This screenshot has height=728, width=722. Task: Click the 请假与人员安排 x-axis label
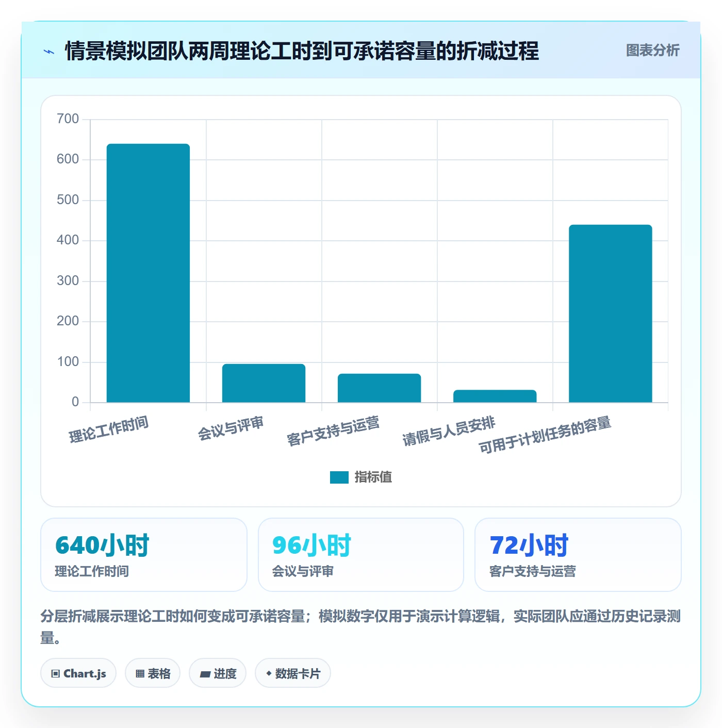[x=449, y=431]
